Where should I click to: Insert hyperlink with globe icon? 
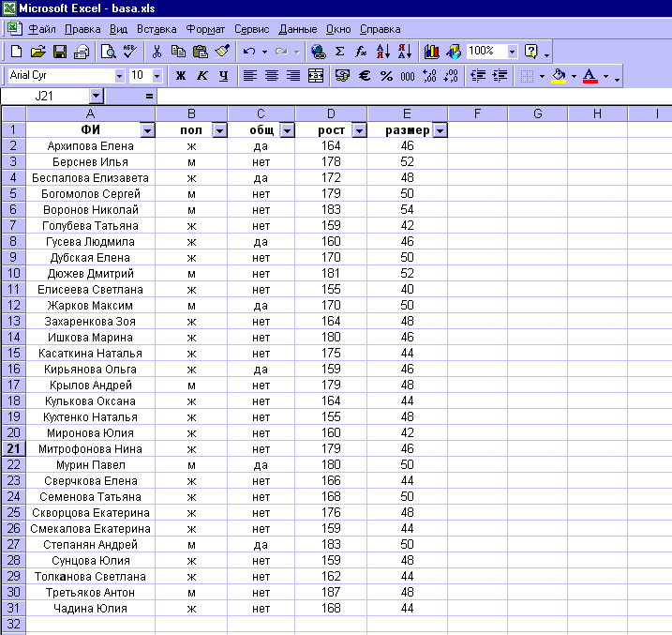pos(318,52)
